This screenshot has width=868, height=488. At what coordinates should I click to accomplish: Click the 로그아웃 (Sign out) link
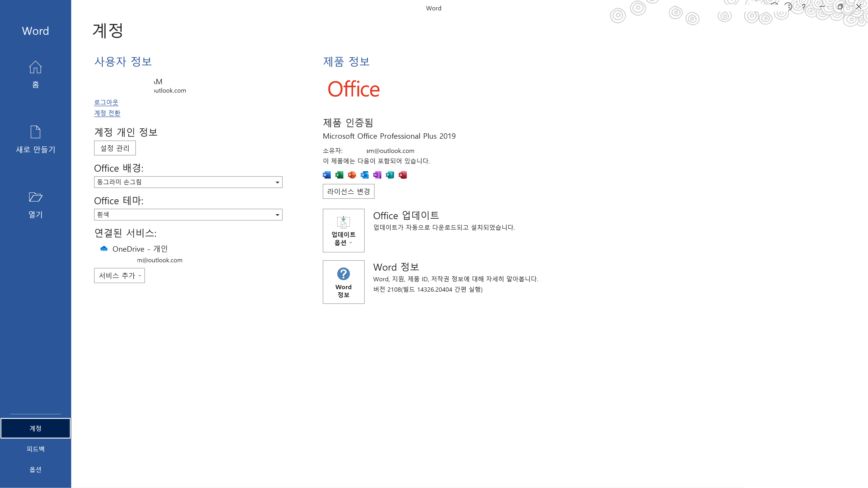106,102
